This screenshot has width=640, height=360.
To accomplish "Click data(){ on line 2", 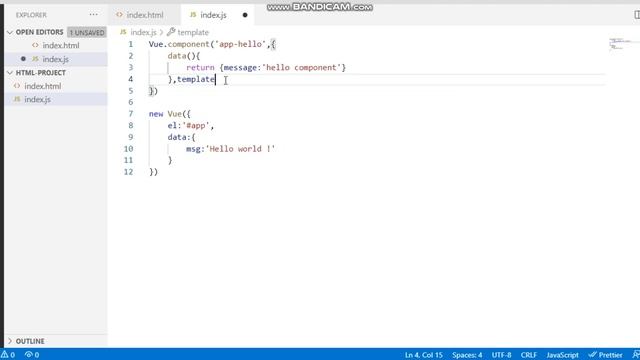I will tap(184, 56).
